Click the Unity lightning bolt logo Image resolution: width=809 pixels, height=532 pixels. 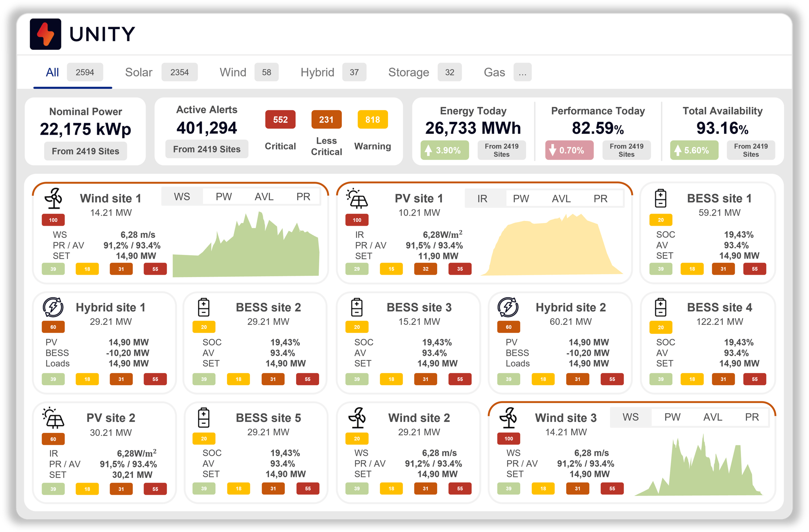(45, 34)
